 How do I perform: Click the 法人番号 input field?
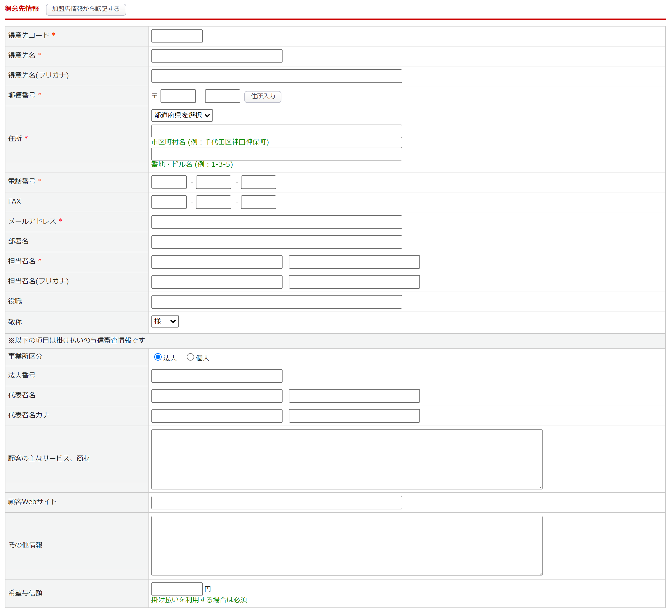click(x=217, y=376)
